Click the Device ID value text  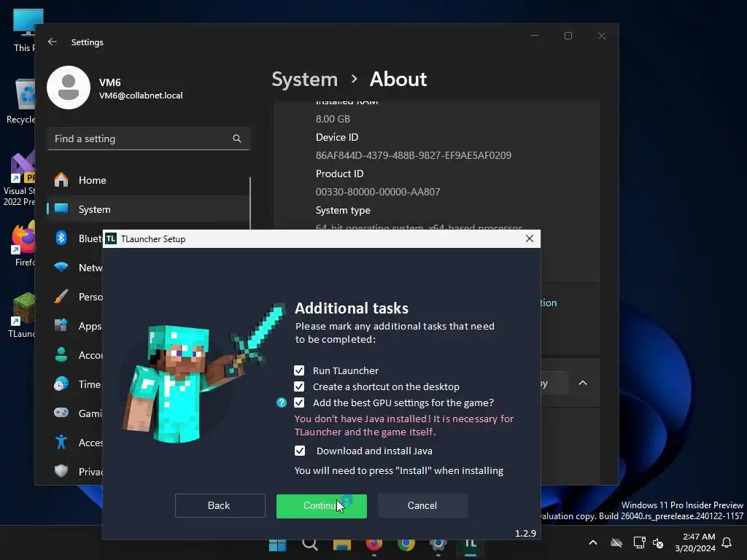point(413,155)
